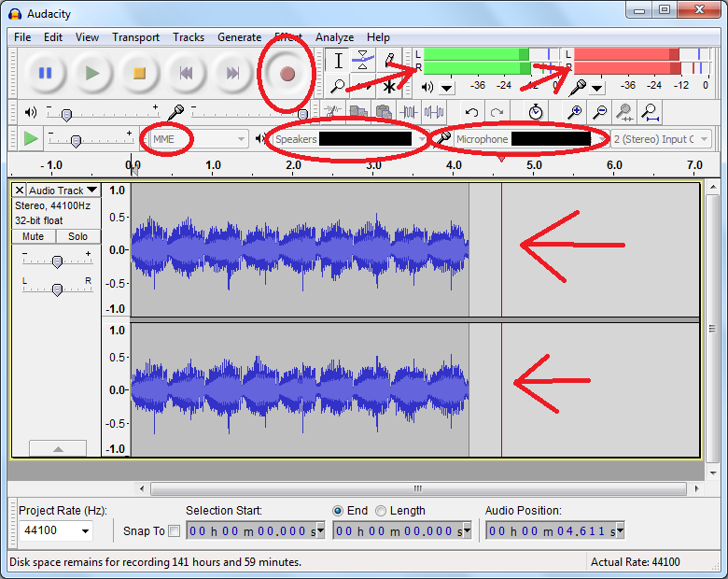Image resolution: width=728 pixels, height=579 pixels.
Task: Click the track pan L/R slider handle
Action: coord(58,289)
